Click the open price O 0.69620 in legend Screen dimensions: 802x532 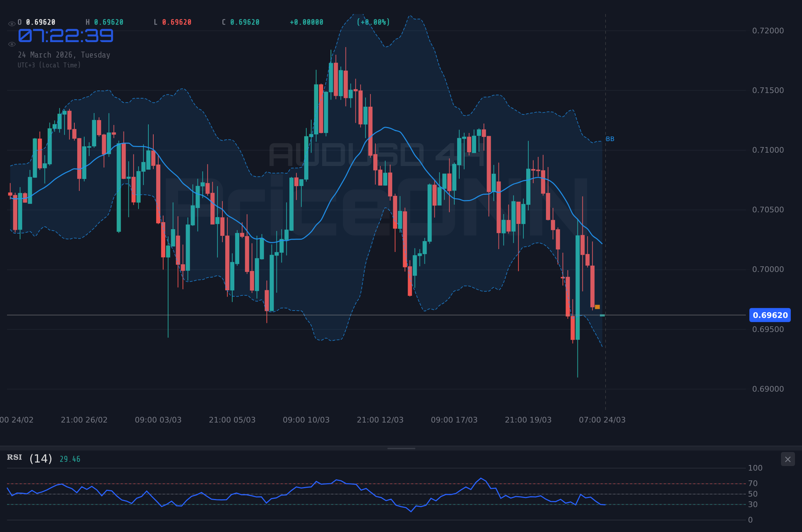36,22
